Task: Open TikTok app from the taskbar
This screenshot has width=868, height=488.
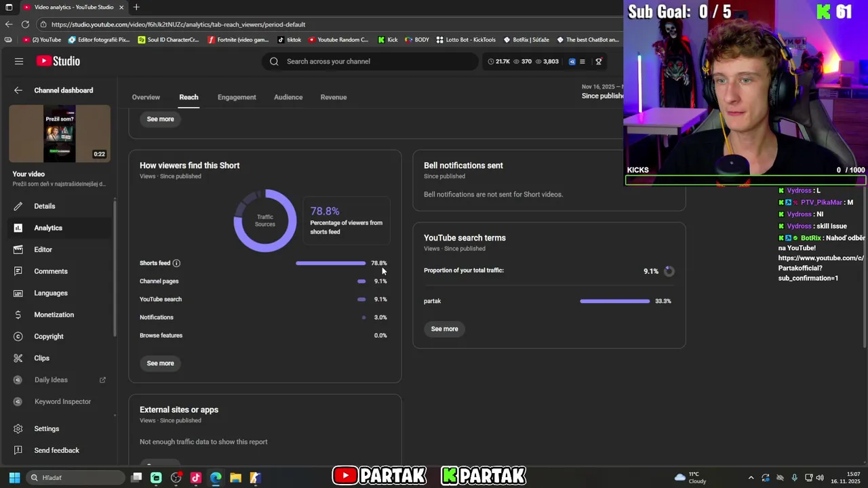Action: point(196,477)
